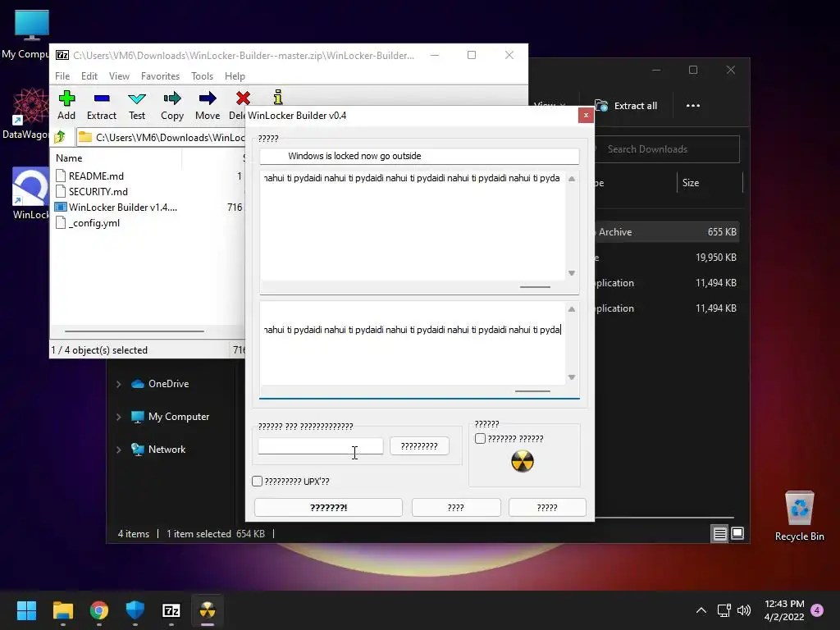The height and width of the screenshot is (630, 840).
Task: Click lower text area's scroll down arrow
Action: click(x=572, y=377)
